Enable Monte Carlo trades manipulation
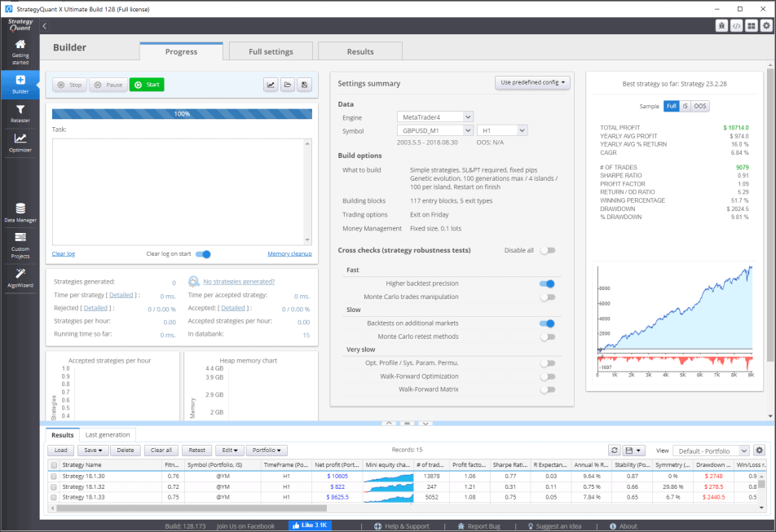 pyautogui.click(x=548, y=297)
